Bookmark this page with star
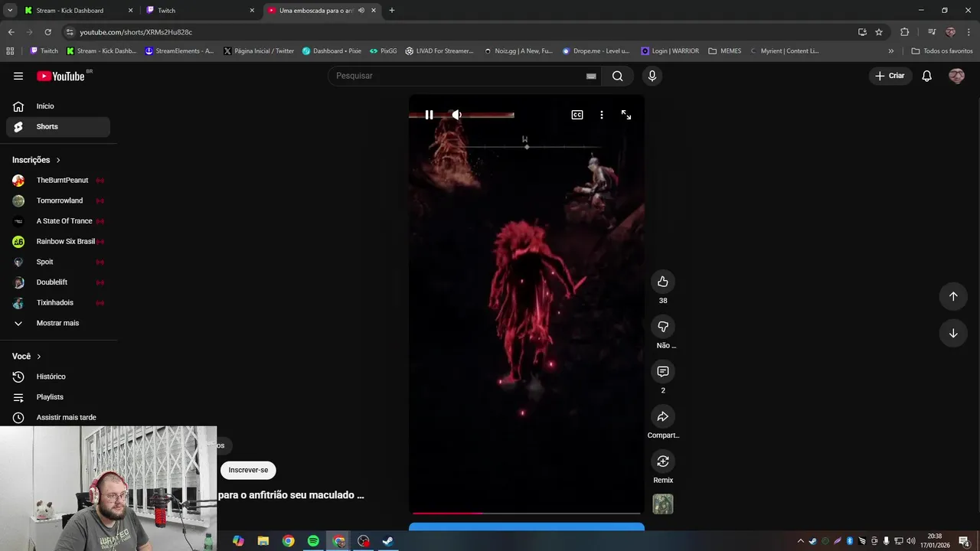This screenshot has width=980, height=551. click(x=879, y=32)
